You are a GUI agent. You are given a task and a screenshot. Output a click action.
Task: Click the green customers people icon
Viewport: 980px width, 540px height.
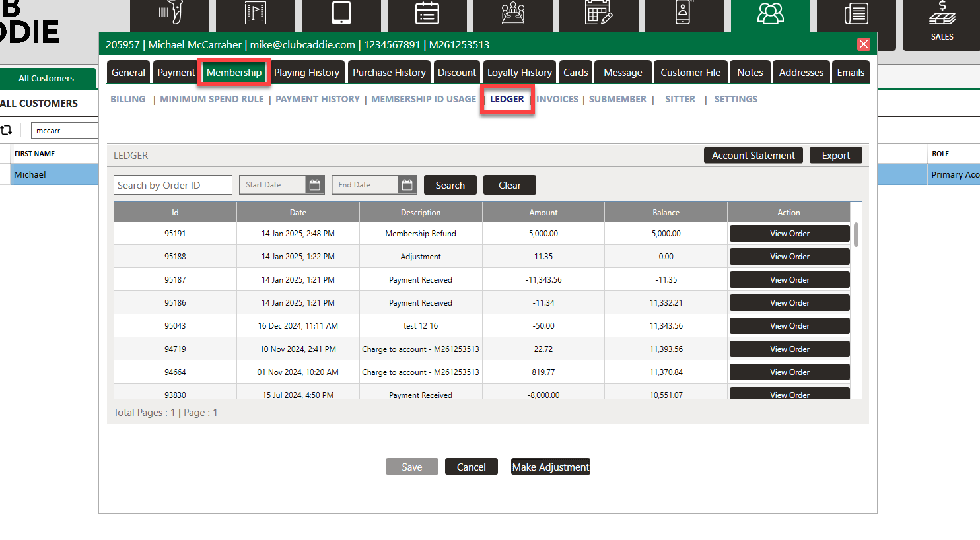[770, 15]
